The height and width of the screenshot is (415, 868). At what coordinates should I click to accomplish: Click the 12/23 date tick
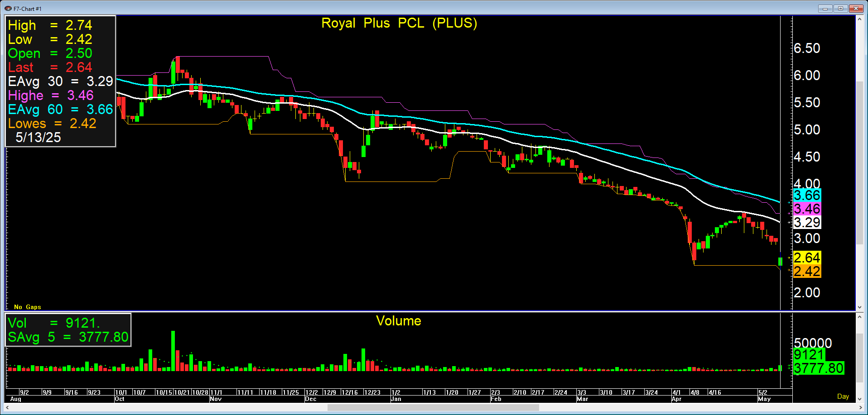372,392
